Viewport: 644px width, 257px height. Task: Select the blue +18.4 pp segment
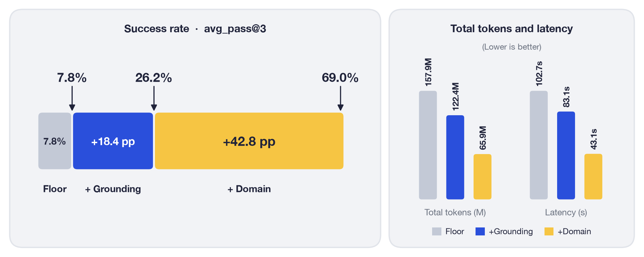pyautogui.click(x=113, y=141)
